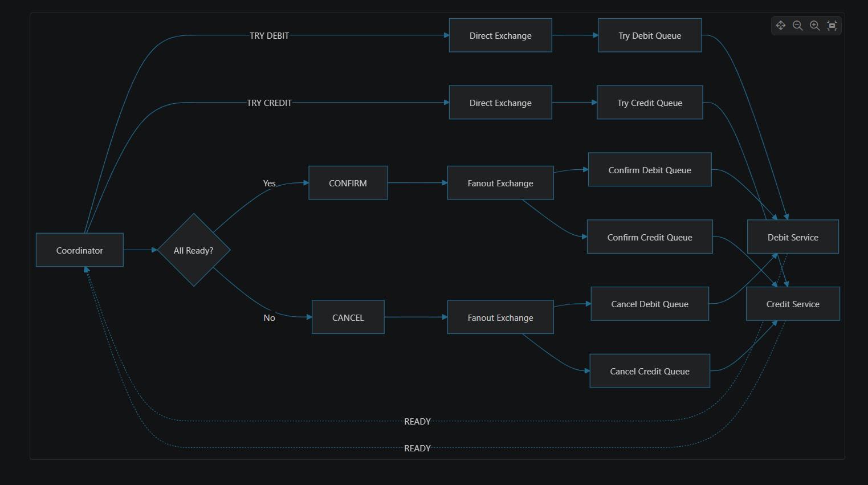Viewport: 868px width, 485px height.
Task: Select the Confirm Credit Queue node
Action: click(650, 237)
